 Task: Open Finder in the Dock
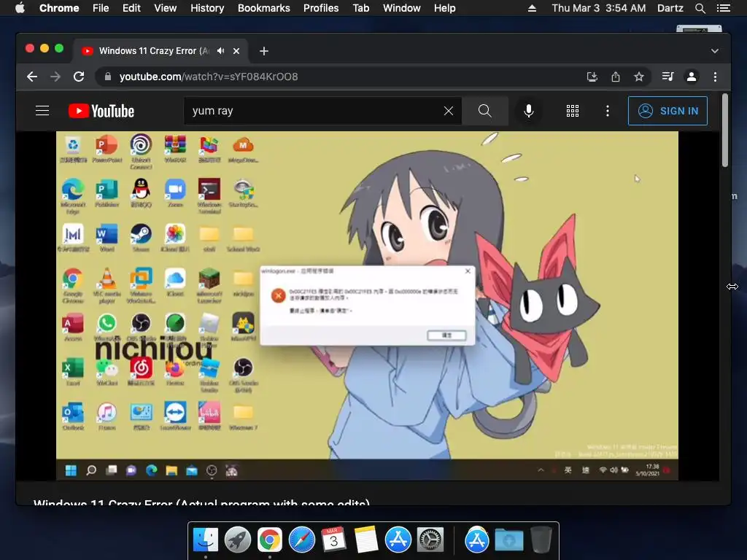(206, 540)
